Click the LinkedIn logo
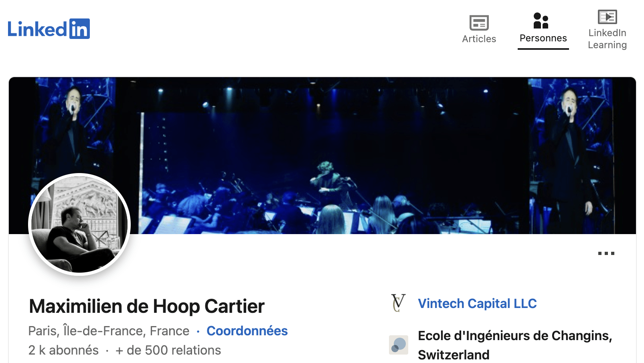This screenshot has width=644, height=363. coord(49,29)
